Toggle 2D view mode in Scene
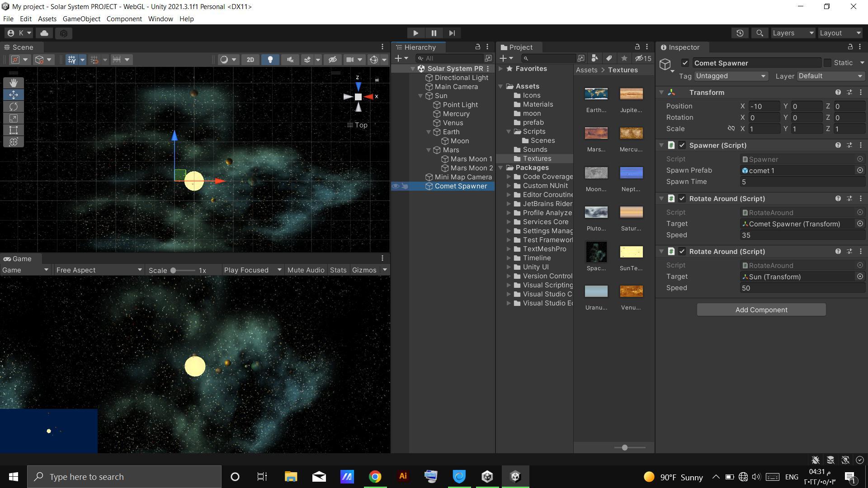This screenshot has width=868, height=488. click(250, 60)
